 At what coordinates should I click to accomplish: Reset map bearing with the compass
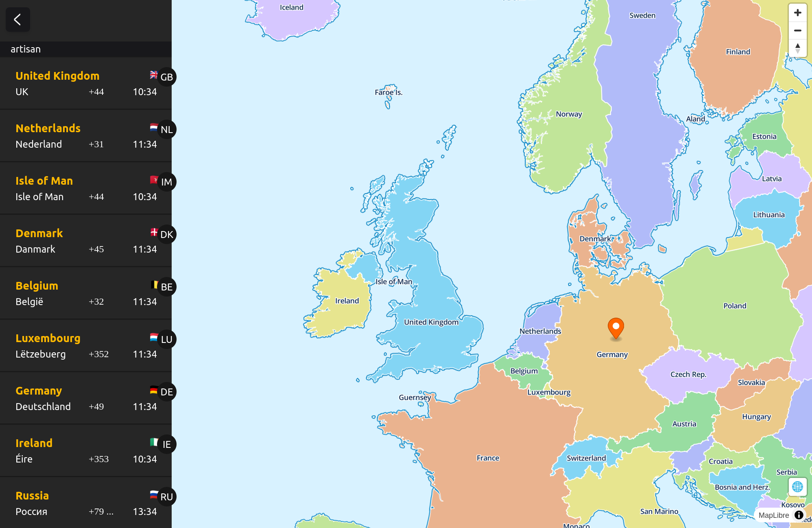click(x=797, y=48)
